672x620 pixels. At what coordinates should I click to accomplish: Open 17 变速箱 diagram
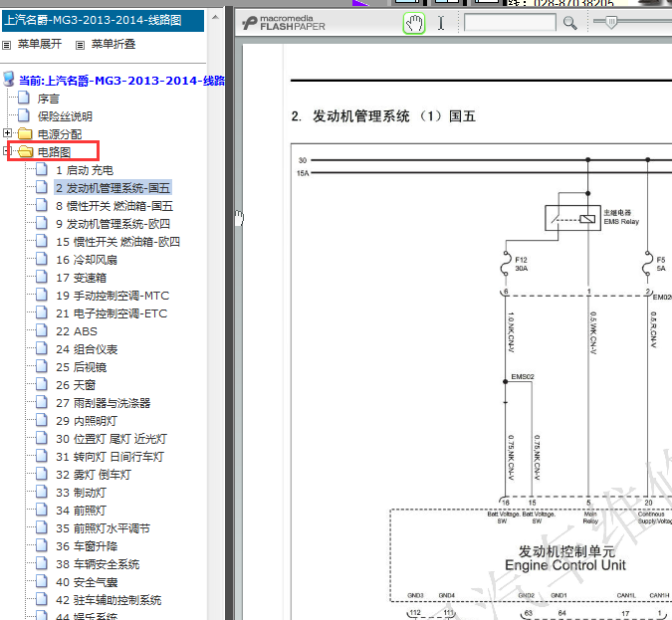point(81,278)
